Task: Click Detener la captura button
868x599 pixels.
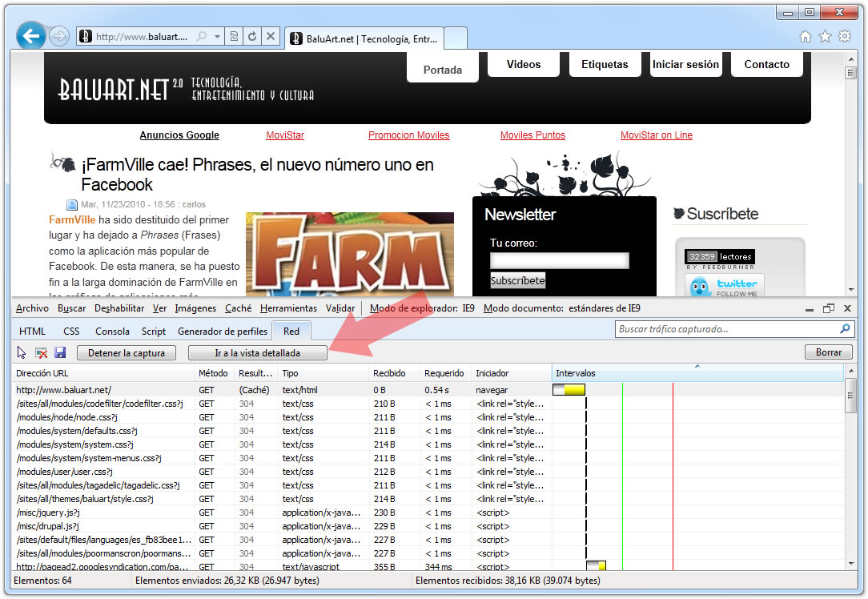Action: (x=127, y=352)
